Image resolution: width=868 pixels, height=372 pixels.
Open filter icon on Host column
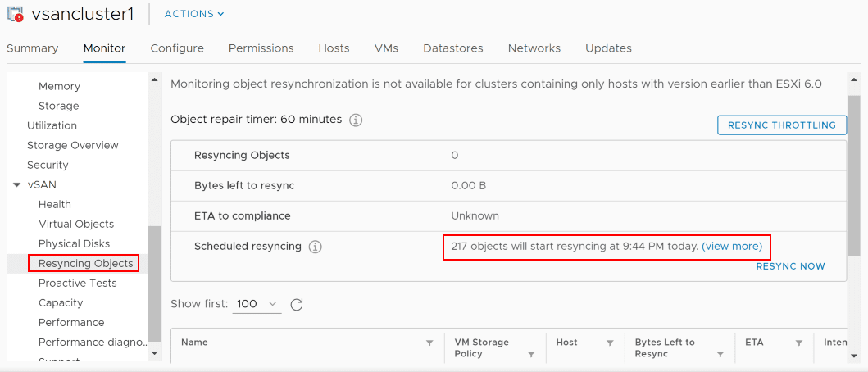pos(610,343)
